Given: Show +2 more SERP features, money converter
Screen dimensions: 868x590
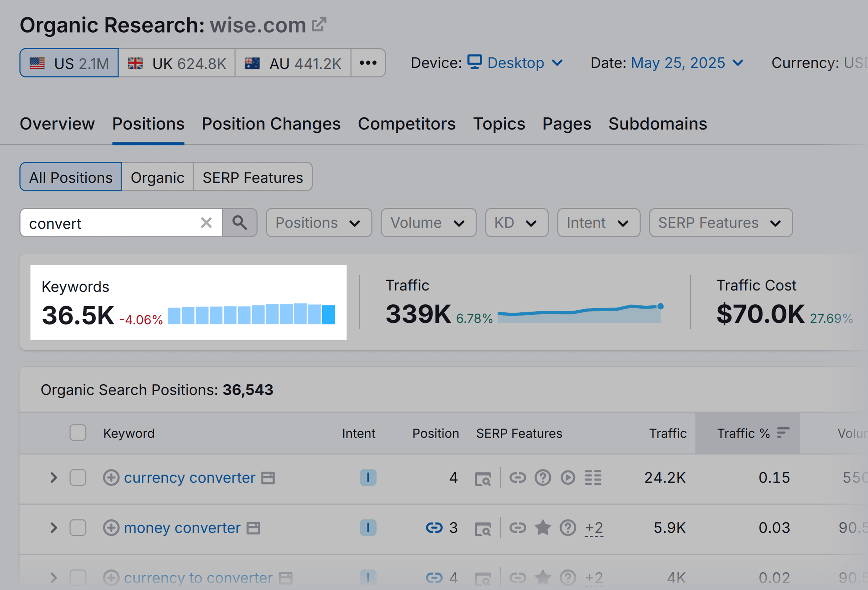Looking at the screenshot, I should tap(594, 528).
